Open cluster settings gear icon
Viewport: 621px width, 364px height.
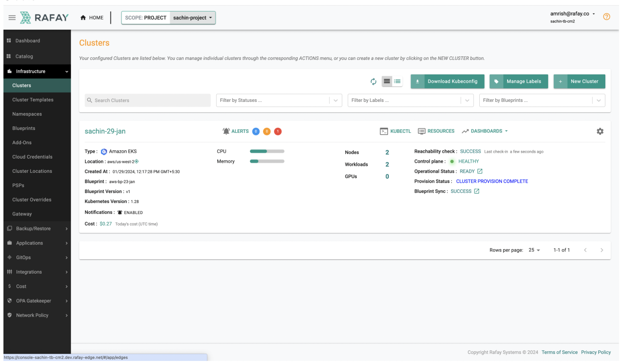pos(600,131)
